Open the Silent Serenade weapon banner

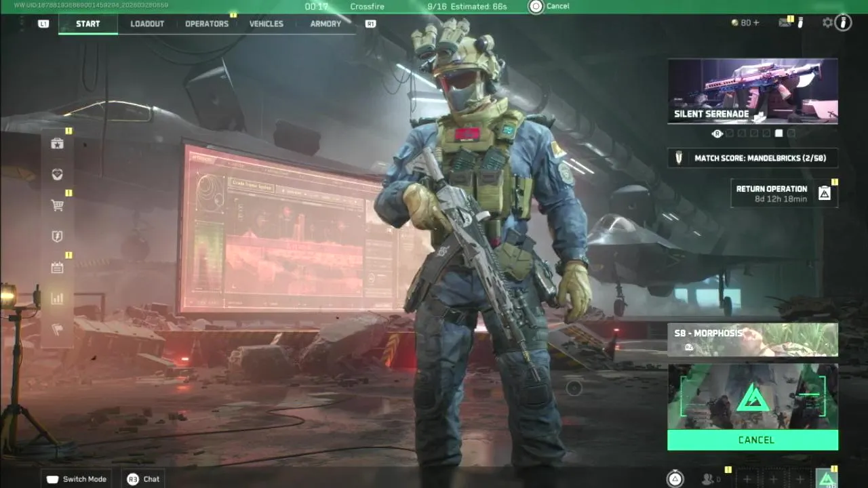(753, 91)
